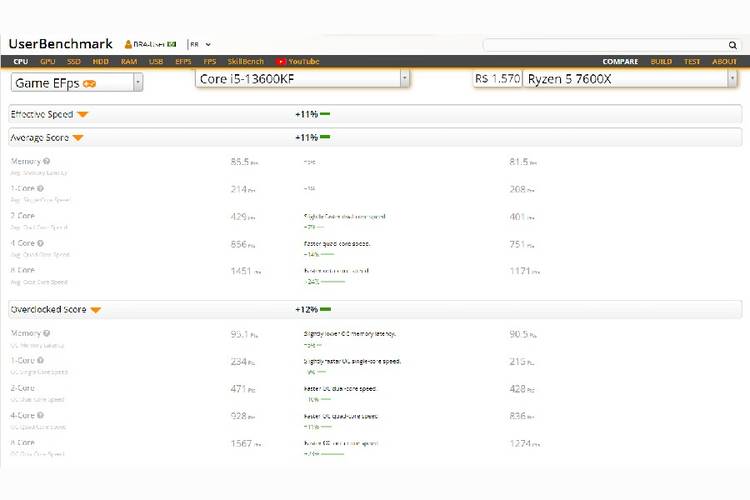This screenshot has width=750, height=500.
Task: Click 4-Core help icon under Average Score
Action: [x=40, y=243]
